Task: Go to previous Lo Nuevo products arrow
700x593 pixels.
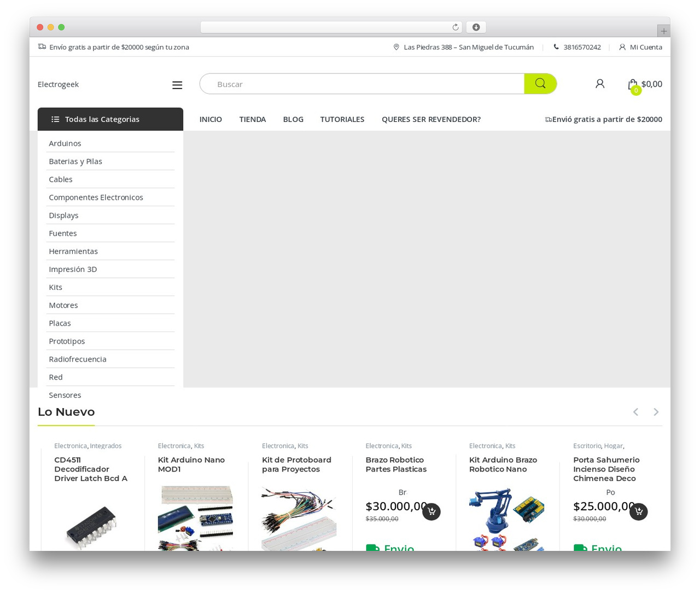Action: (635, 412)
